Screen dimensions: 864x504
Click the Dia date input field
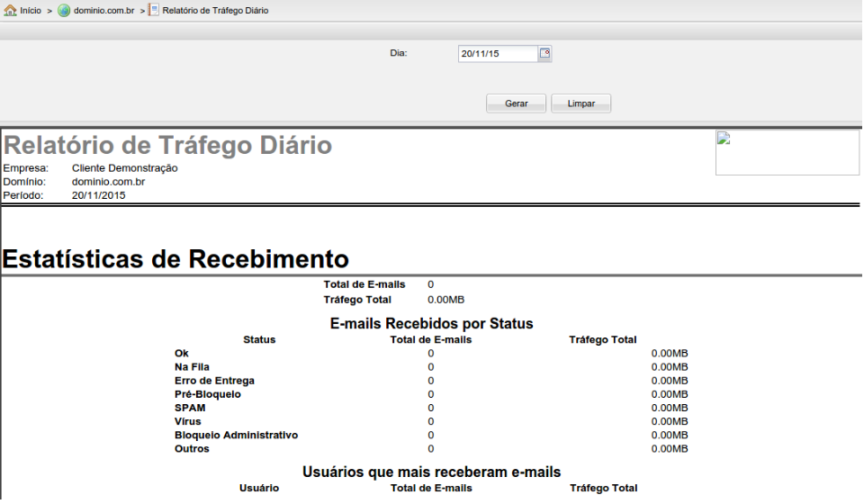497,54
